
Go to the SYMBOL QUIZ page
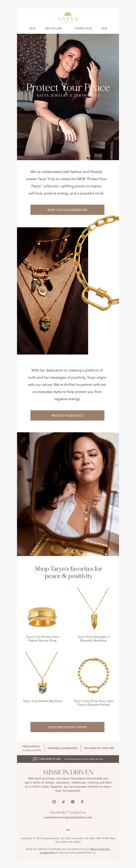pos(83,28)
